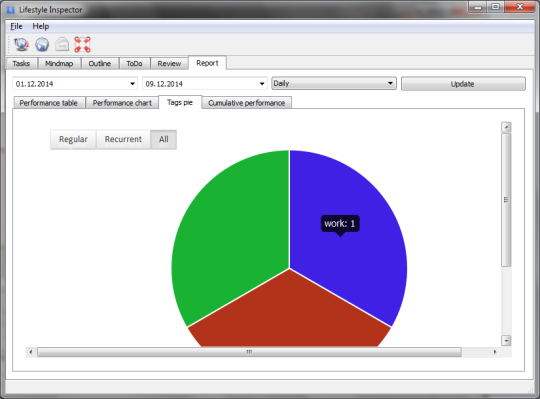Screen dimensions: 540x399
Task: Open the Daily interval dropdown
Action: pos(334,83)
